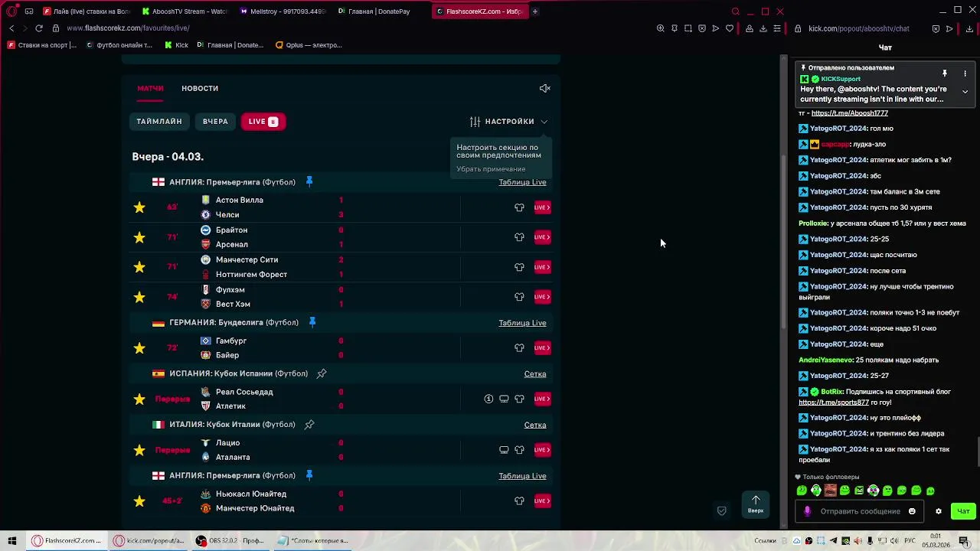Open TV icon for Real Sociedad match
980x551 pixels.
pyautogui.click(x=504, y=399)
